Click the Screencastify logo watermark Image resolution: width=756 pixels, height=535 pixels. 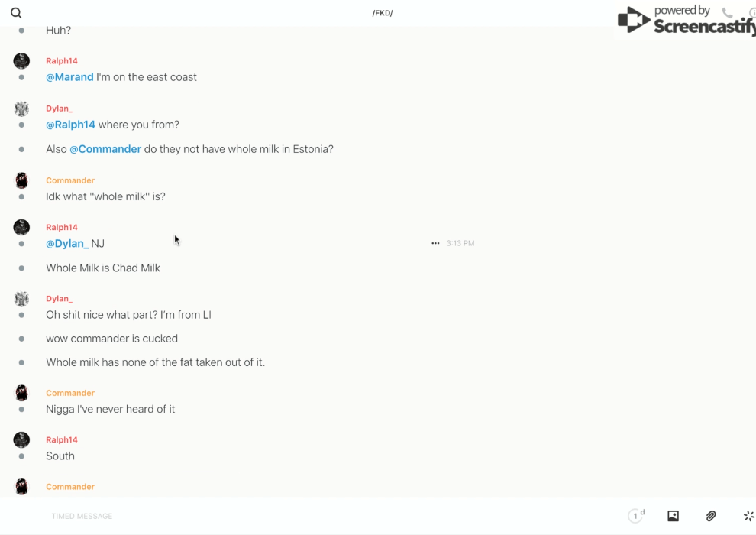685,20
